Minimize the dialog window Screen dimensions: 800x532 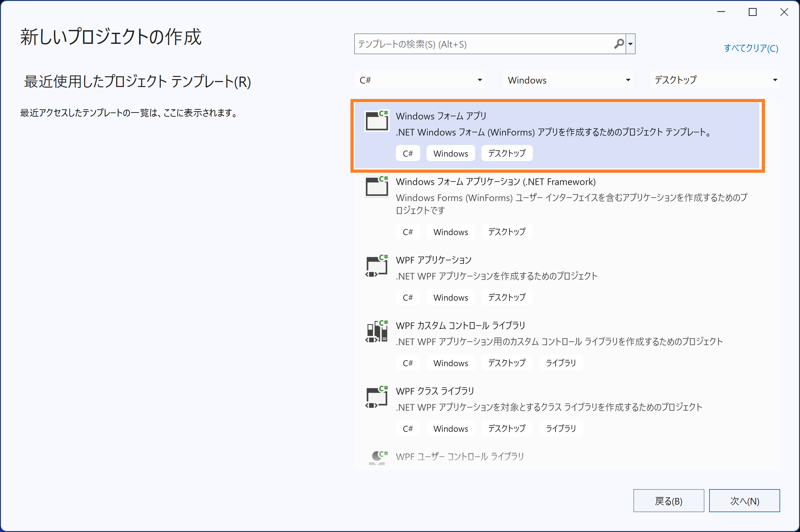(x=721, y=12)
